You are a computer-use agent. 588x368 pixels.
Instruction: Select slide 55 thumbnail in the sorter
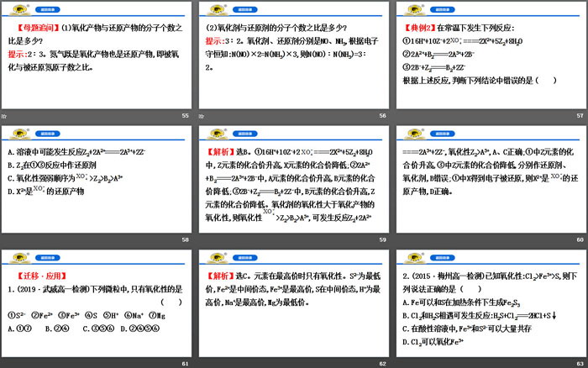point(97,55)
